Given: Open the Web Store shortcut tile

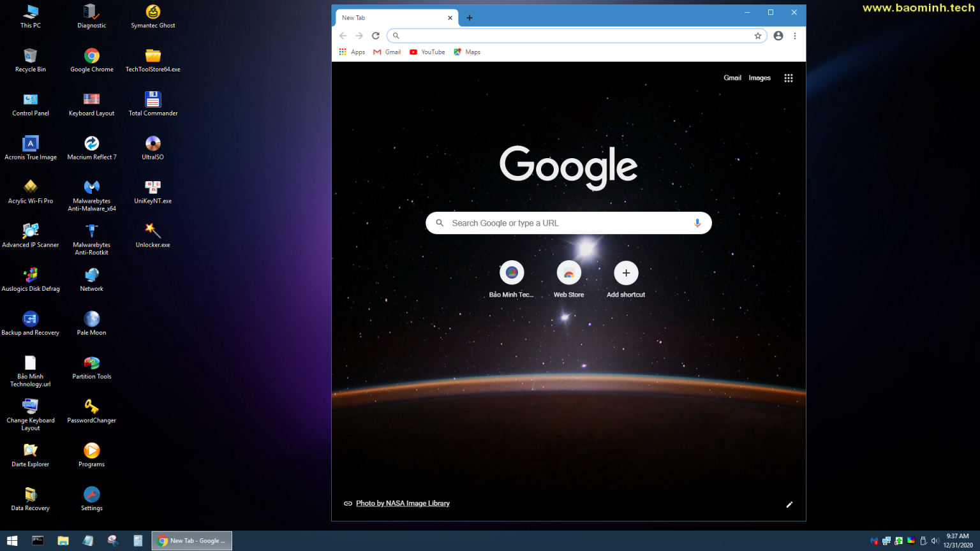Looking at the screenshot, I should (x=568, y=279).
